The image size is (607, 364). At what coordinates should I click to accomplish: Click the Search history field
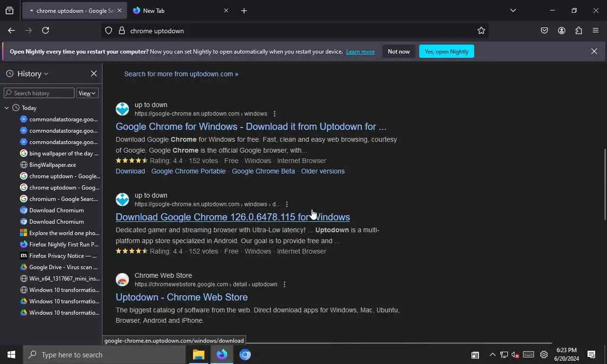(39, 93)
